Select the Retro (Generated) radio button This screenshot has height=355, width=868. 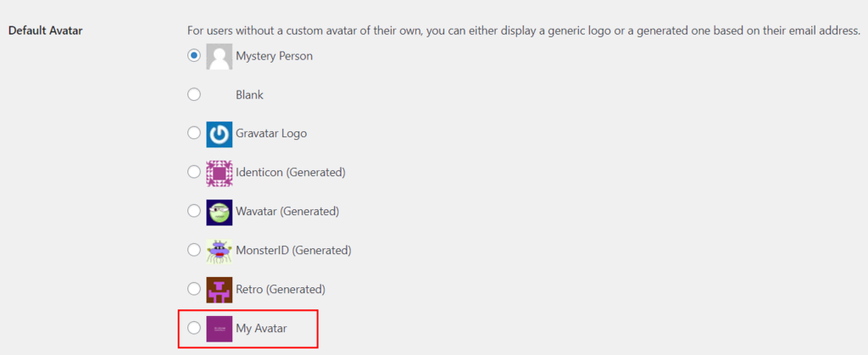pyautogui.click(x=194, y=290)
